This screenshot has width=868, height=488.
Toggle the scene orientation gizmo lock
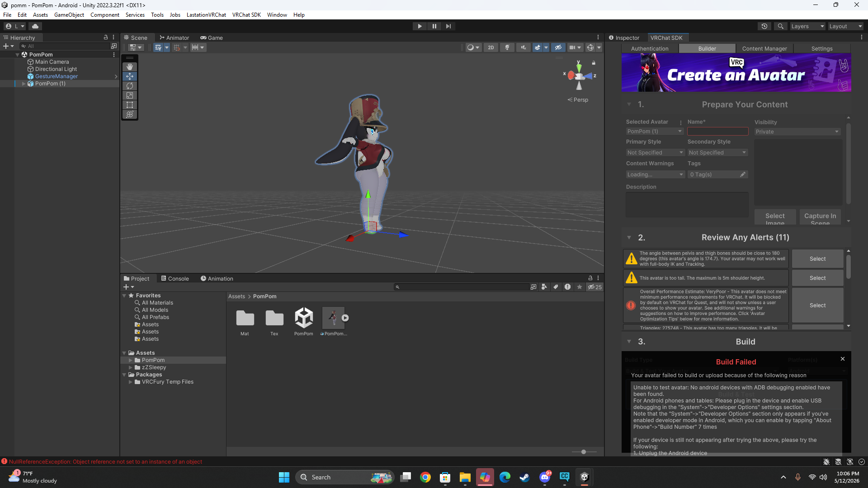click(x=594, y=63)
